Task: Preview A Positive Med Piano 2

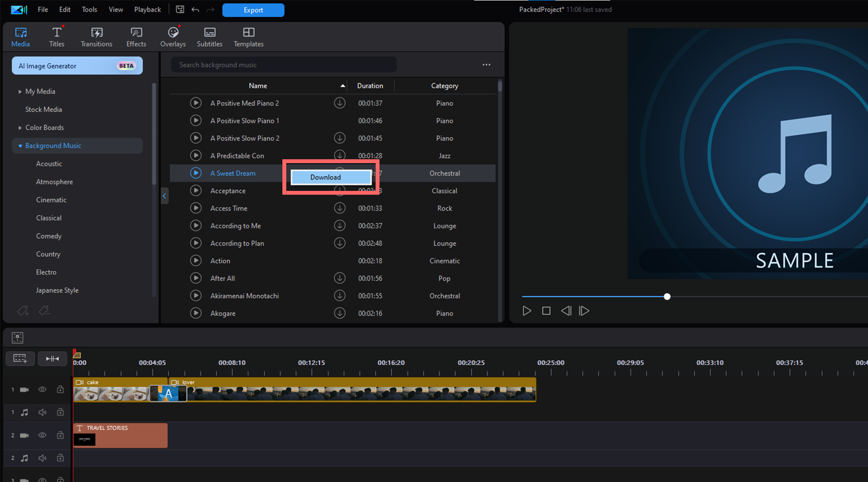Action: click(196, 103)
